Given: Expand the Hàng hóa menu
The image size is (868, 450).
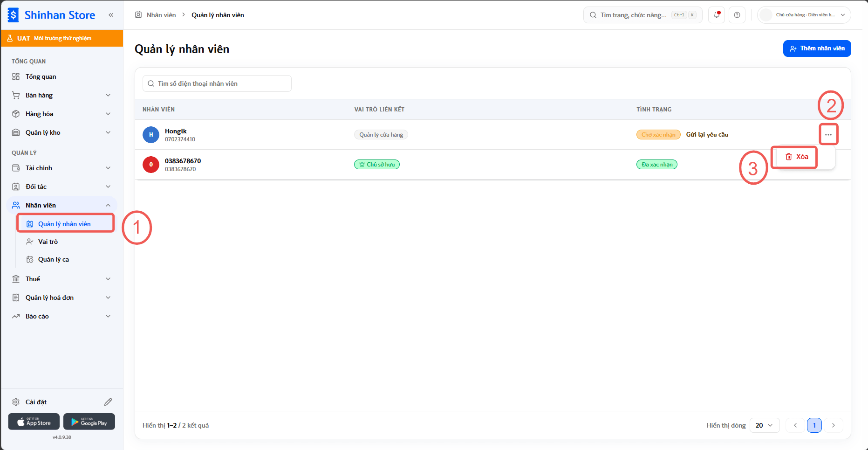Looking at the screenshot, I should pos(62,114).
